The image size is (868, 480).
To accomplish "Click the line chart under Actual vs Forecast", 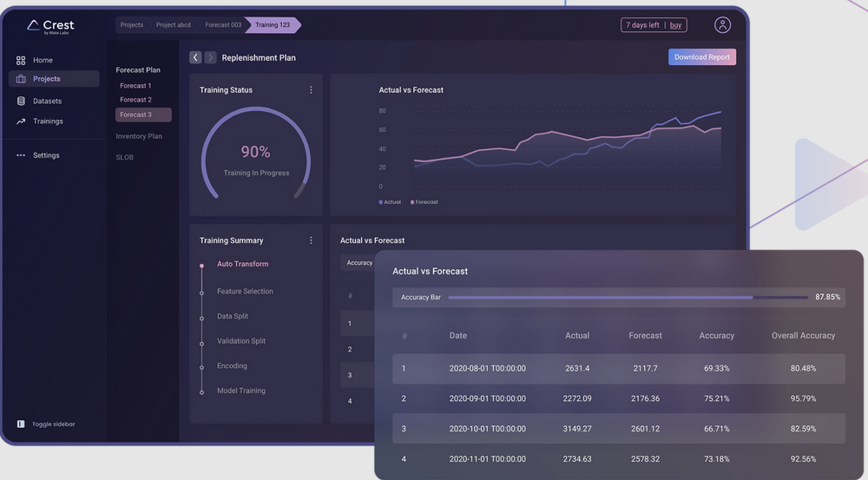I will tap(568, 148).
